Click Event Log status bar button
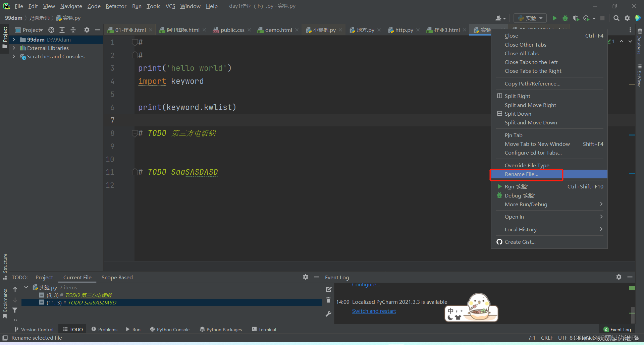The height and width of the screenshot is (345, 644). click(617, 330)
